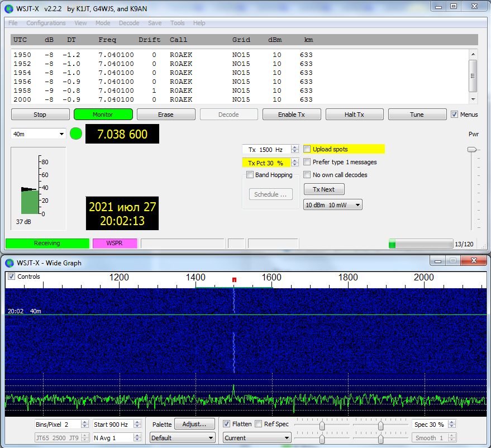
Task: Open the Help menu
Action: 199,23
